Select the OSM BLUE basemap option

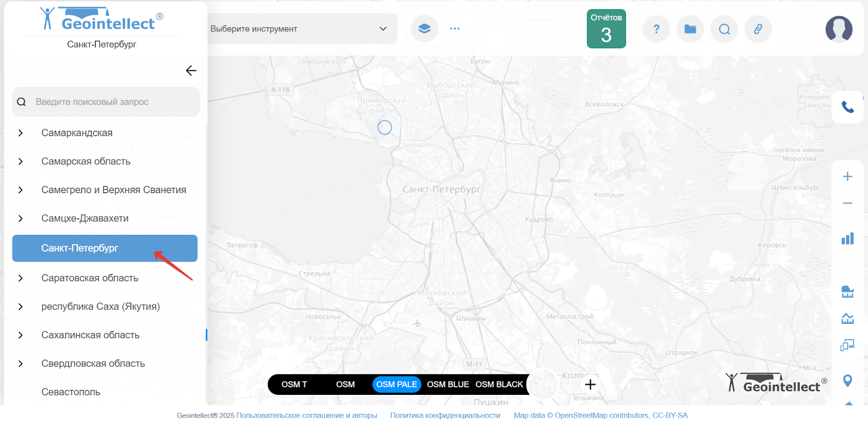(448, 385)
